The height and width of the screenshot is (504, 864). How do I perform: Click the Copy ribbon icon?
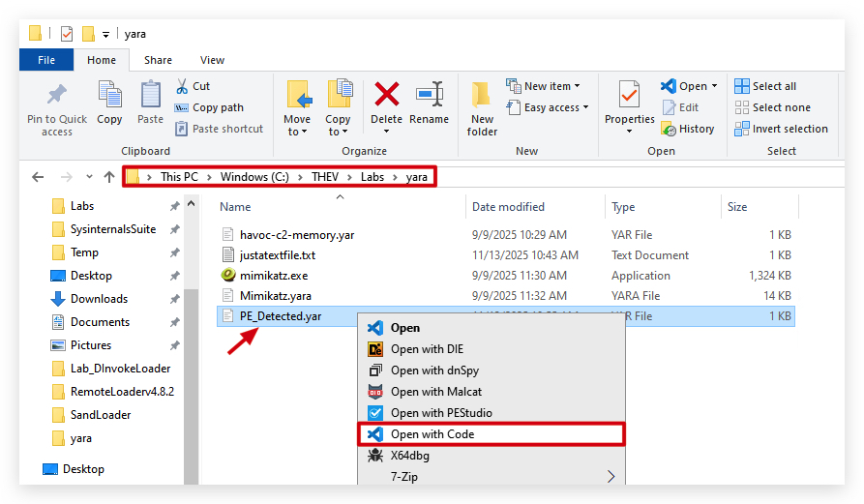[x=109, y=94]
